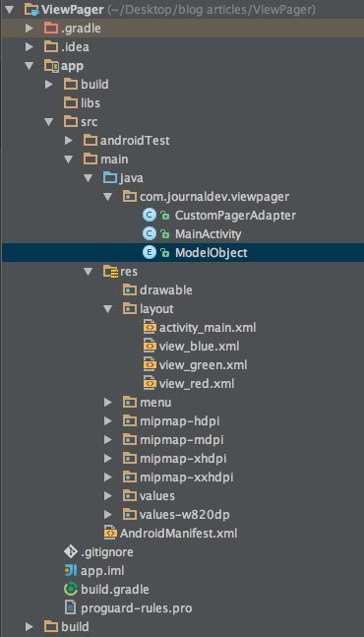The height and width of the screenshot is (637, 364).
Task: Expand the mipmap-hdpi folder arrow
Action: (x=108, y=420)
